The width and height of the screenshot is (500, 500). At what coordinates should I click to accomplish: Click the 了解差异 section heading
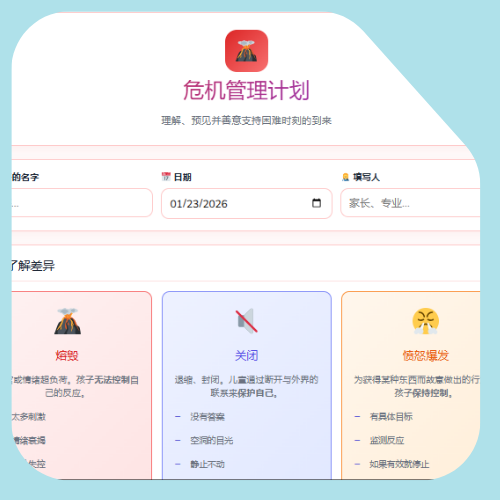coord(33,266)
